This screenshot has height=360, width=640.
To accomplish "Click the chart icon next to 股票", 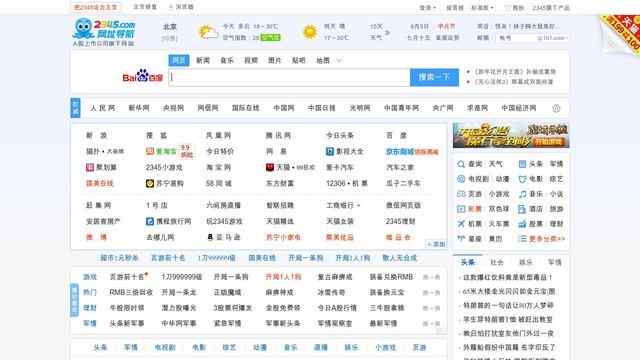I will click(x=522, y=224).
